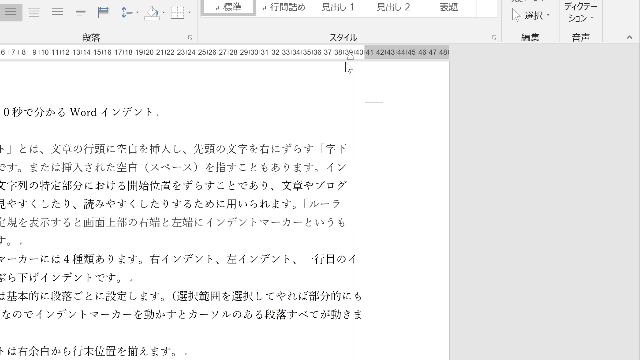Open the character width scaling tool
The width and height of the screenshot is (640, 360).
[x=104, y=12]
